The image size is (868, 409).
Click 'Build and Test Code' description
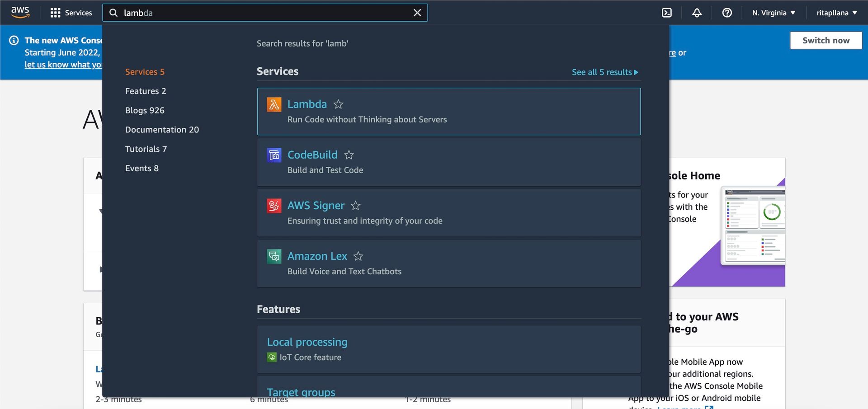pyautogui.click(x=325, y=170)
